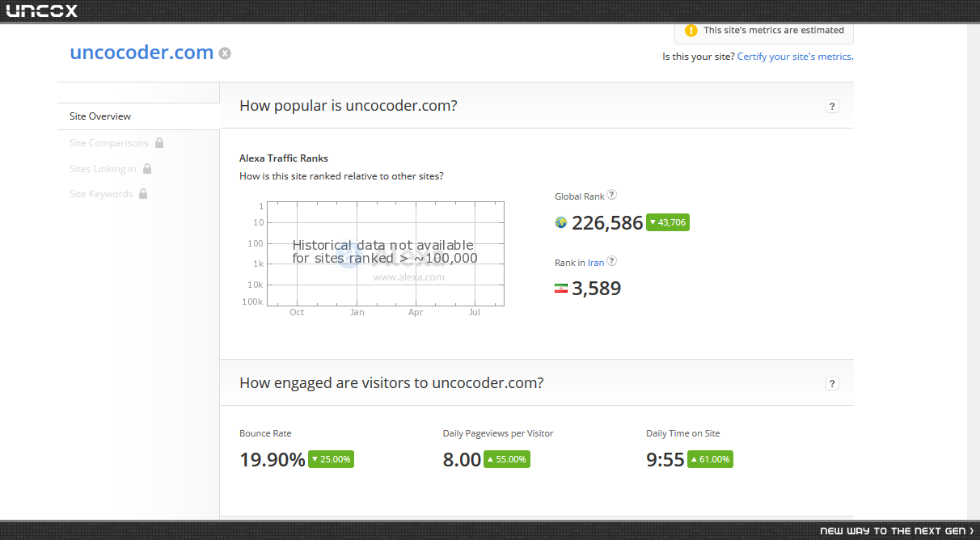Follow the 'Certify your site's metrics' link

click(x=796, y=57)
